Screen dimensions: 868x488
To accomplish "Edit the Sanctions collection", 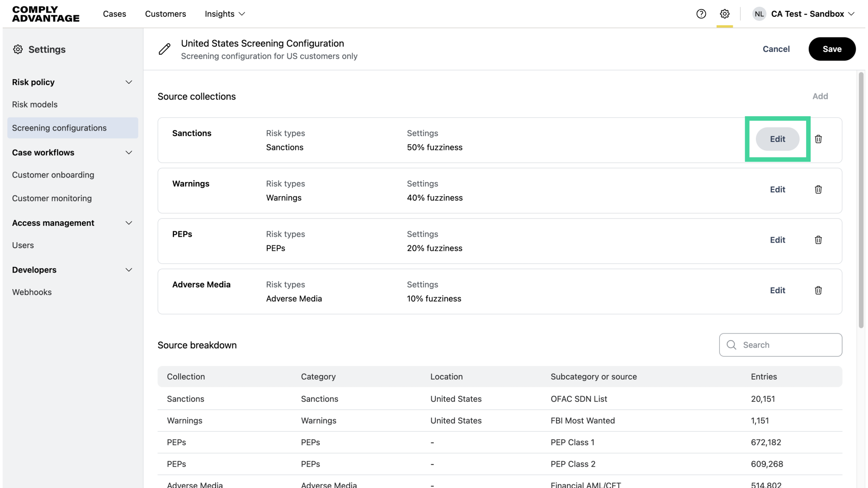I will pyautogui.click(x=777, y=139).
